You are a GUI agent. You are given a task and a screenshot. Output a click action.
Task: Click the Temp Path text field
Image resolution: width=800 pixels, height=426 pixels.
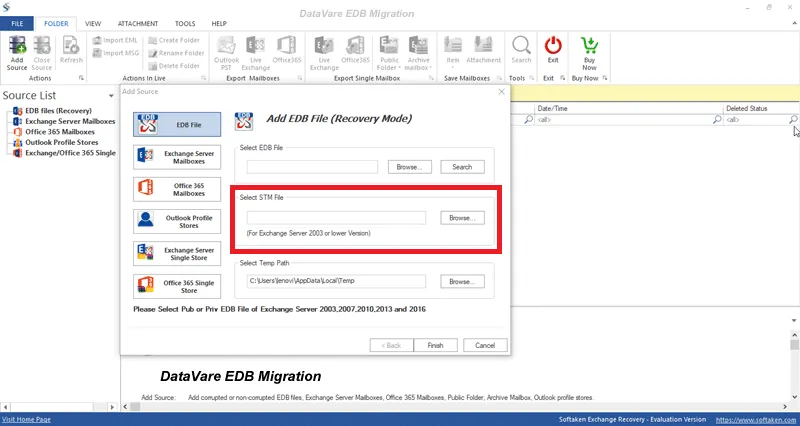[336, 281]
